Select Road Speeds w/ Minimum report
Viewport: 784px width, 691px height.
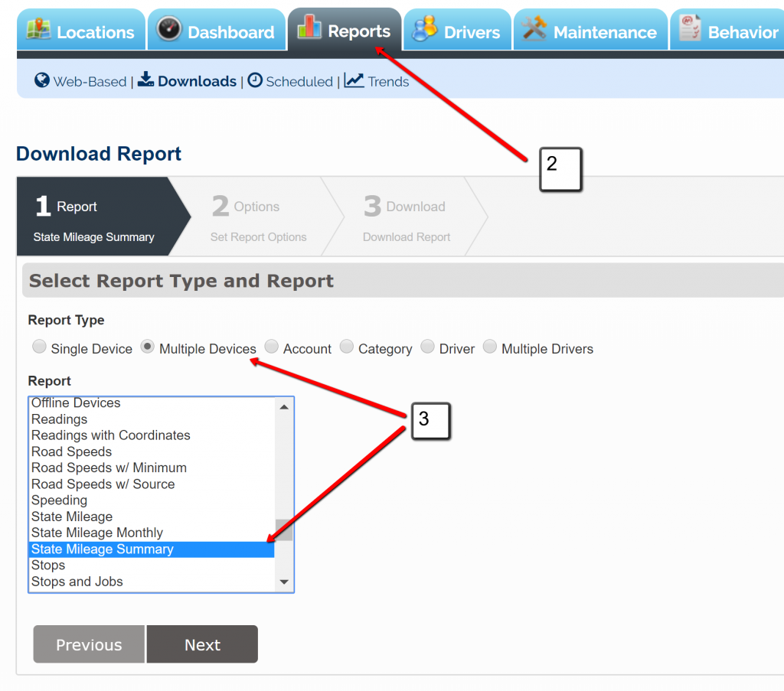(x=152, y=468)
